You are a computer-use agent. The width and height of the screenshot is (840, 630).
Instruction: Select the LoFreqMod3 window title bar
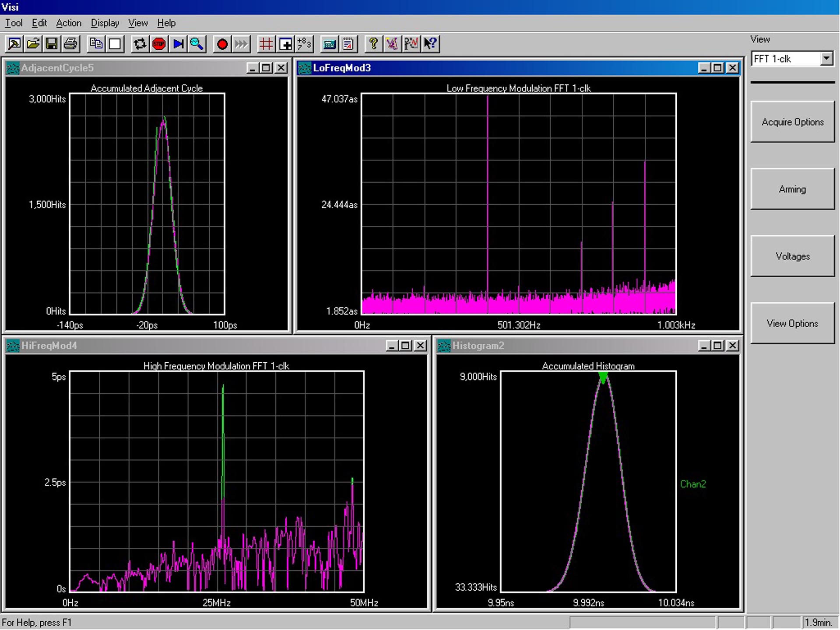pyautogui.click(x=519, y=68)
